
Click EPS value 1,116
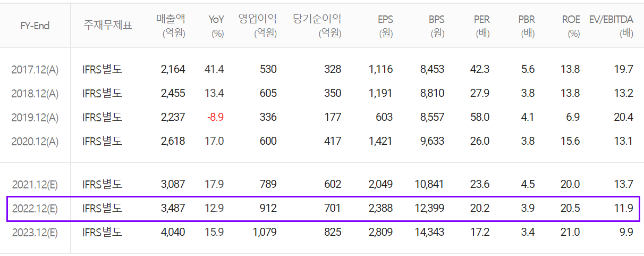pos(380,69)
